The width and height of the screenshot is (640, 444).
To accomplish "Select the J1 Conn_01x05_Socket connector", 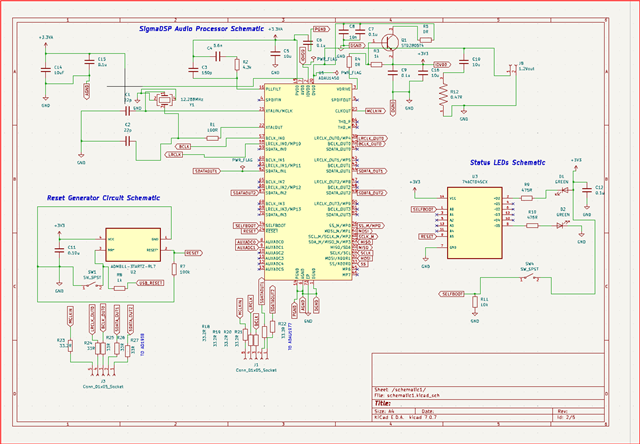I will (256, 356).
